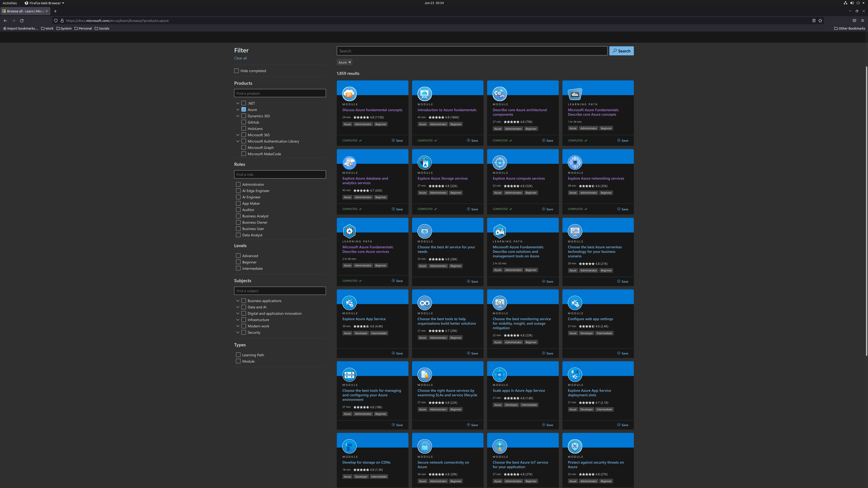
Task: Click the Explore Azure networking services card icon
Action: 575,163
